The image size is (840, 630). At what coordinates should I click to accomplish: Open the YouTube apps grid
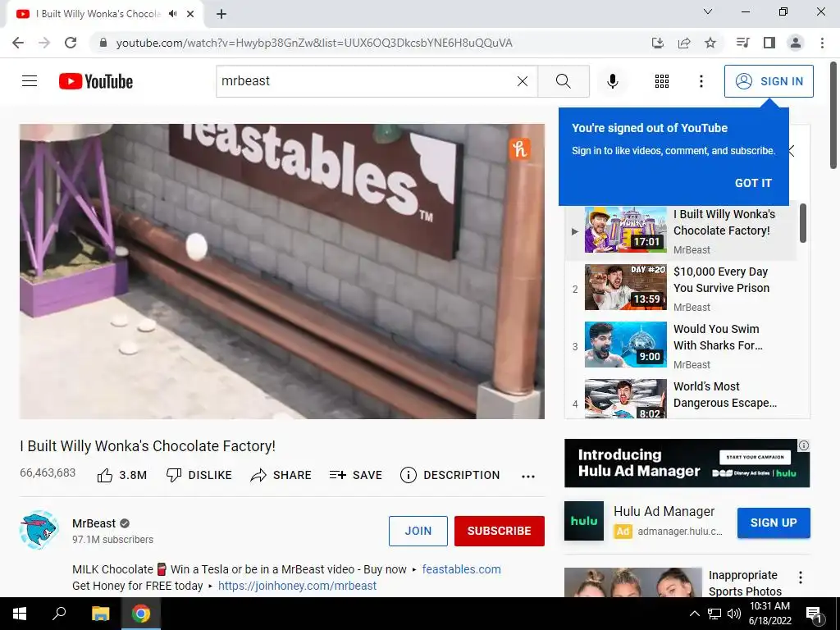(662, 81)
